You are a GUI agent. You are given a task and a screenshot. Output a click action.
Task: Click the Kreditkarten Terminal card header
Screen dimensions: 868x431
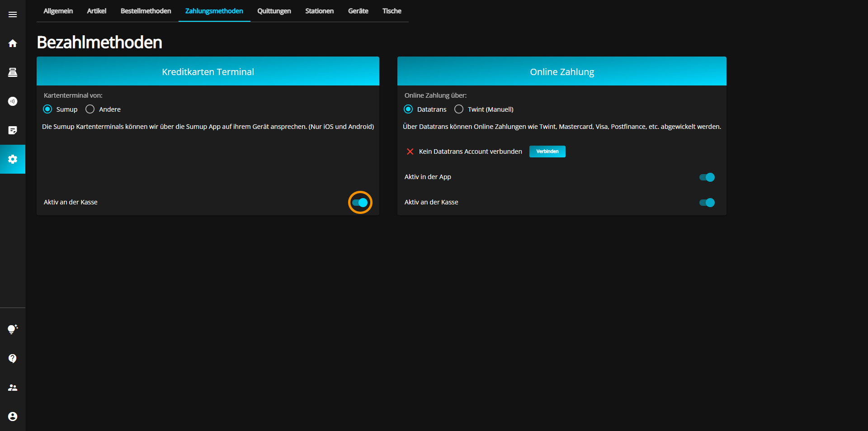[x=208, y=71]
